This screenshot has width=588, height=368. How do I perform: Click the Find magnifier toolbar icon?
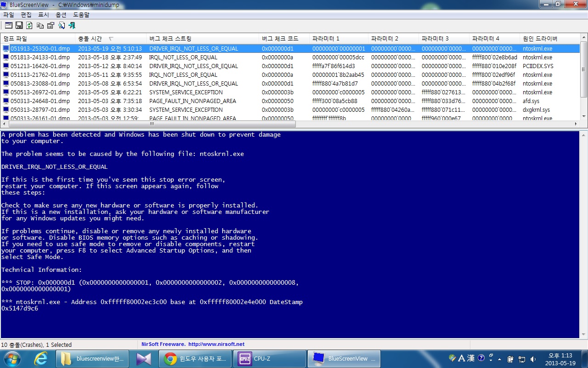click(x=61, y=25)
